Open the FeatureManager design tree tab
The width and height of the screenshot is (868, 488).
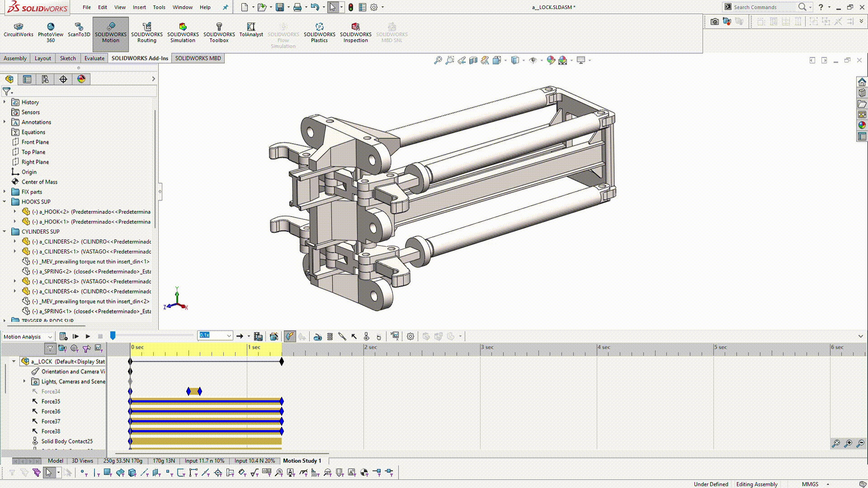[9, 79]
